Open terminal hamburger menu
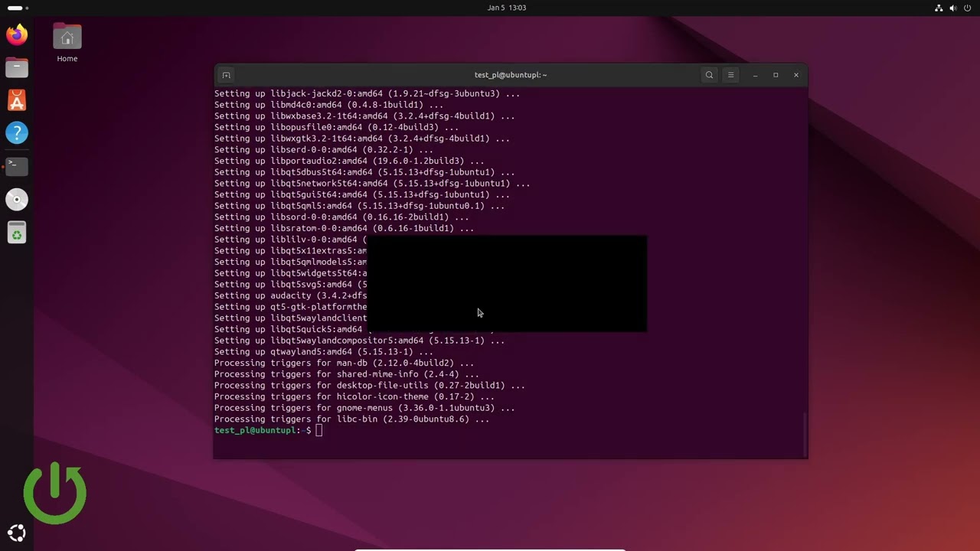The image size is (980, 551). (x=730, y=75)
